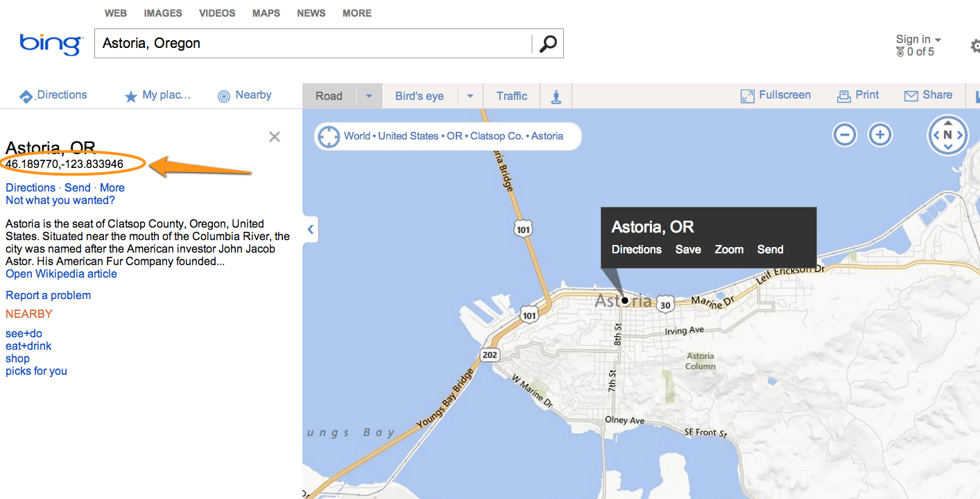Toggle the Traffic overlay
This screenshot has height=499, width=980.
tap(512, 96)
